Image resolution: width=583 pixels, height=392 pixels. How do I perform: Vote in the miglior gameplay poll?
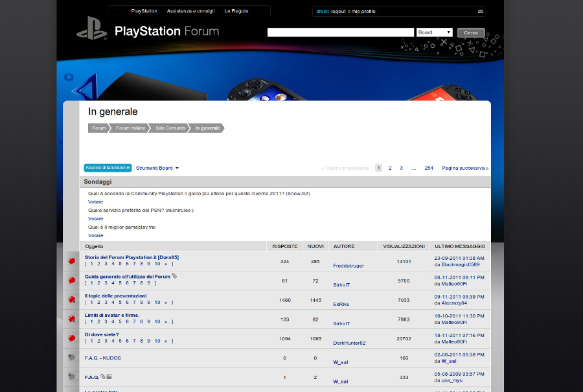[96, 235]
